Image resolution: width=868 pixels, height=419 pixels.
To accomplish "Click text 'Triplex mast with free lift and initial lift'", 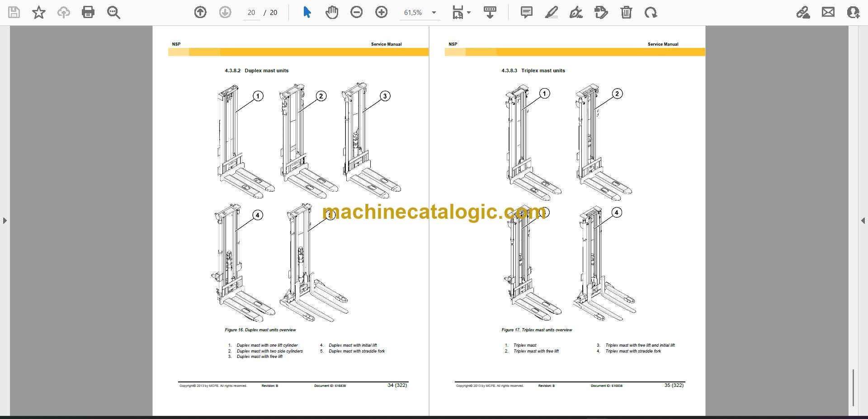I will pyautogui.click(x=640, y=345).
